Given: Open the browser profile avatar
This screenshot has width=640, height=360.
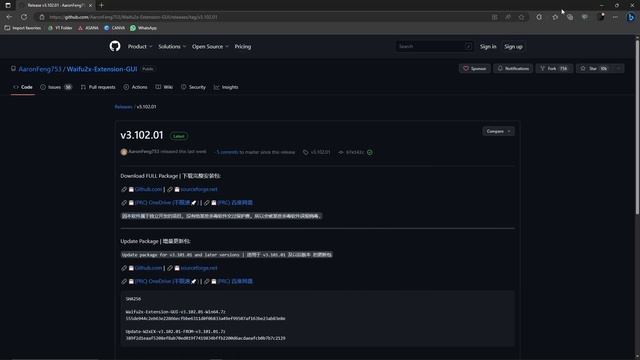Looking at the screenshot, I should (x=601, y=17).
